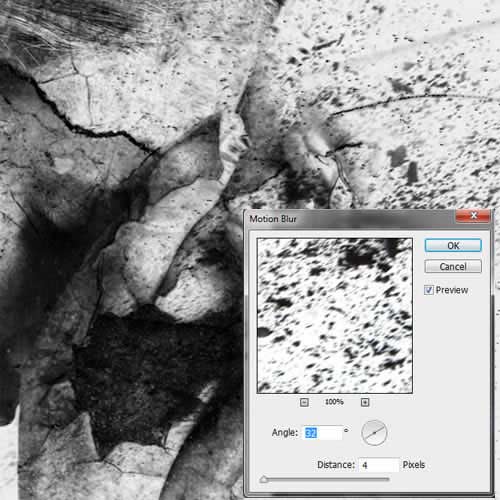This screenshot has width=500, height=500.
Task: Zoom in the Motion Blur preview
Action: tap(365, 402)
